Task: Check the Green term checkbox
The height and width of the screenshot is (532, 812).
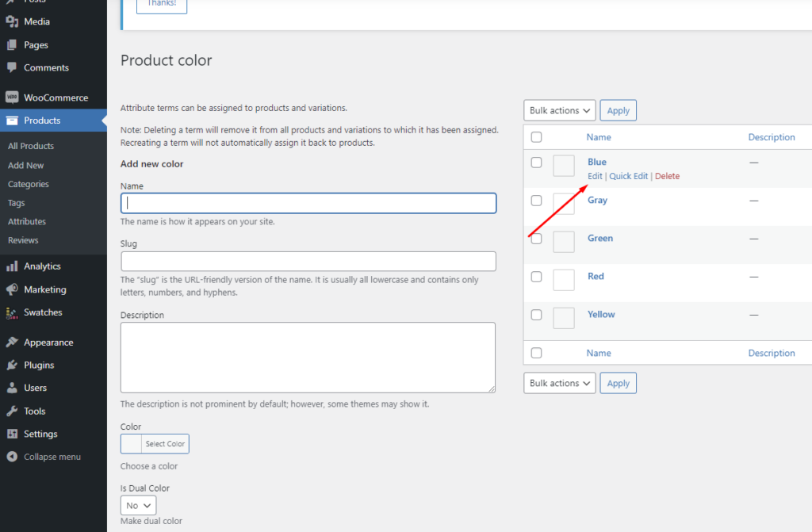Action: (x=537, y=239)
